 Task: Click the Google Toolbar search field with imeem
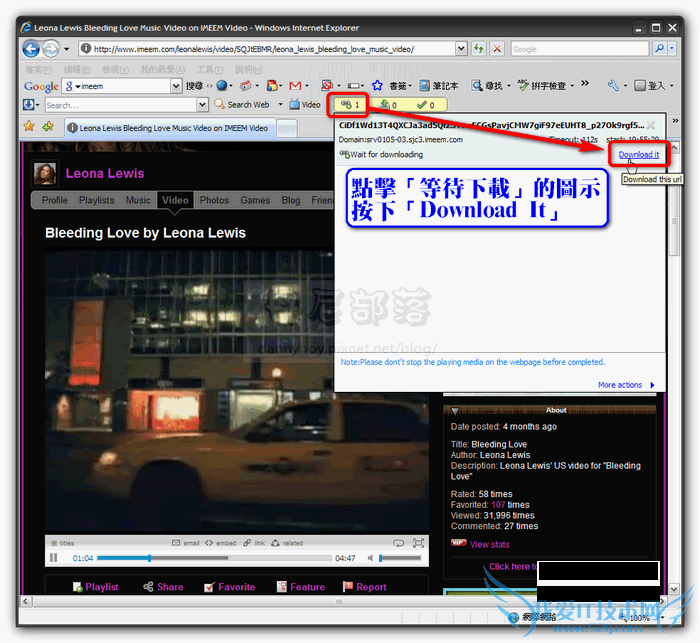(x=117, y=86)
